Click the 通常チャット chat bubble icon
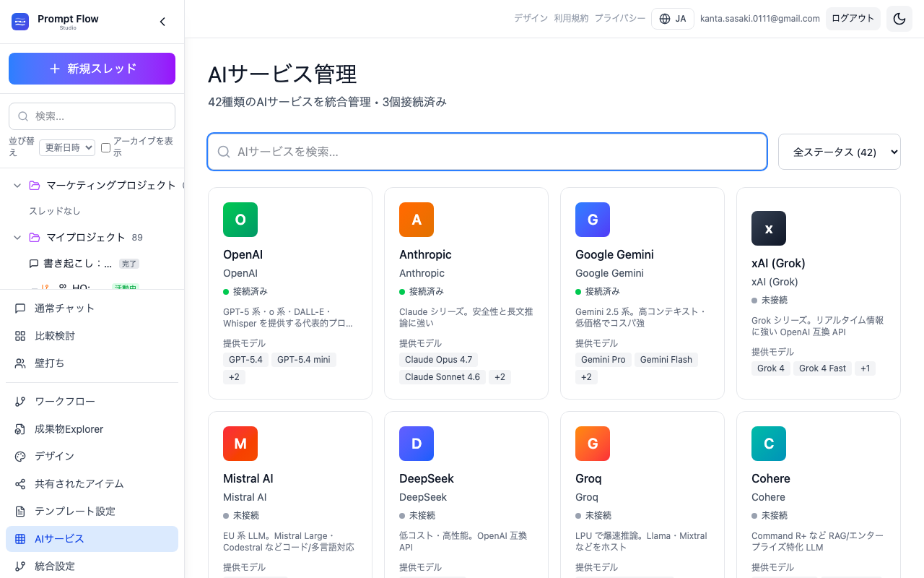The image size is (924, 578). [20, 309]
